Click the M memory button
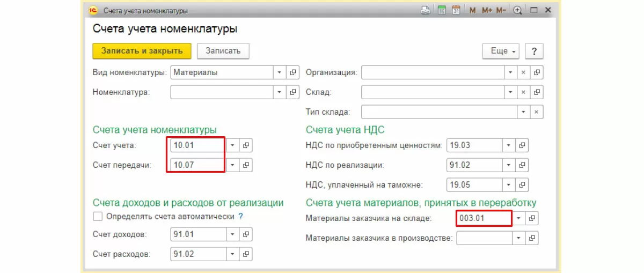The height and width of the screenshot is (273, 644). point(473,10)
